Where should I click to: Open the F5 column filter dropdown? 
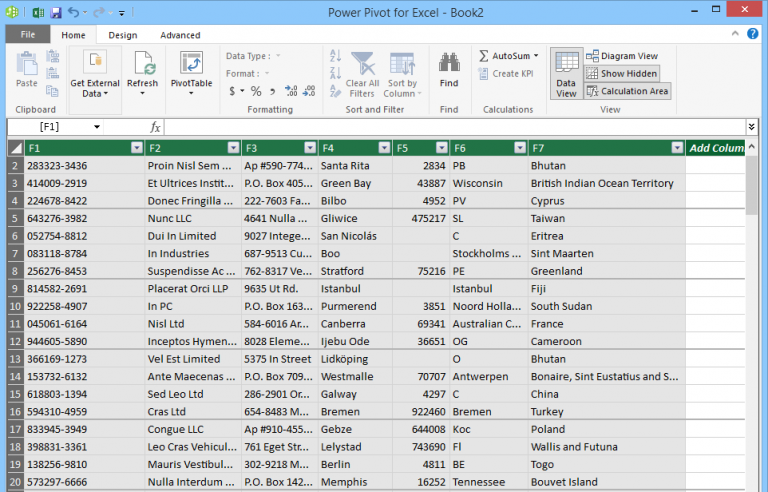[442, 148]
